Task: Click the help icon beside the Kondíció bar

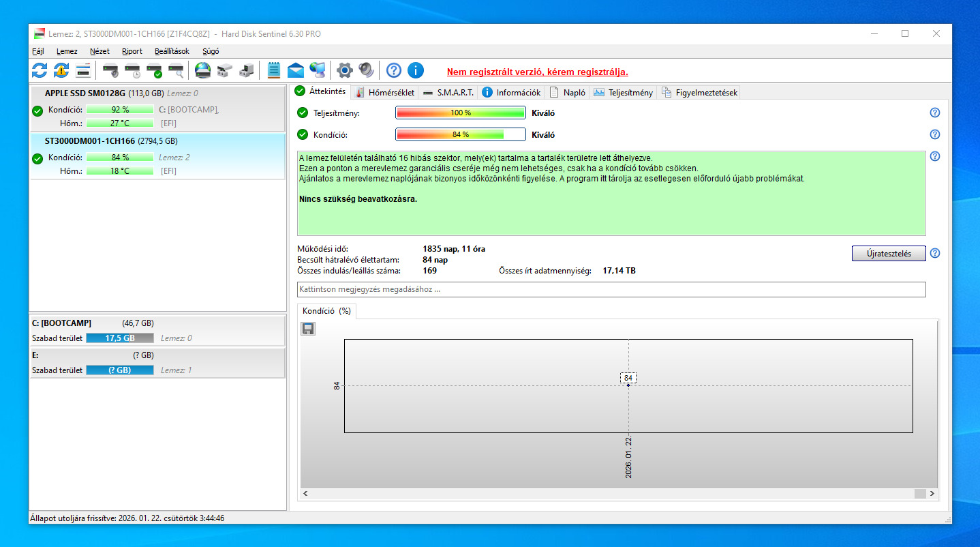Action: 935,134
